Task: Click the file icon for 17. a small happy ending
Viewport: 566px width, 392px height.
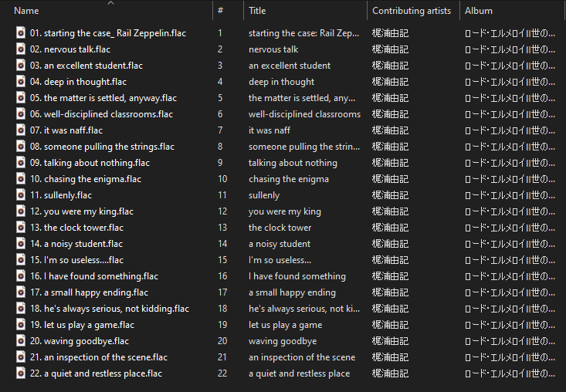Action: point(21,292)
